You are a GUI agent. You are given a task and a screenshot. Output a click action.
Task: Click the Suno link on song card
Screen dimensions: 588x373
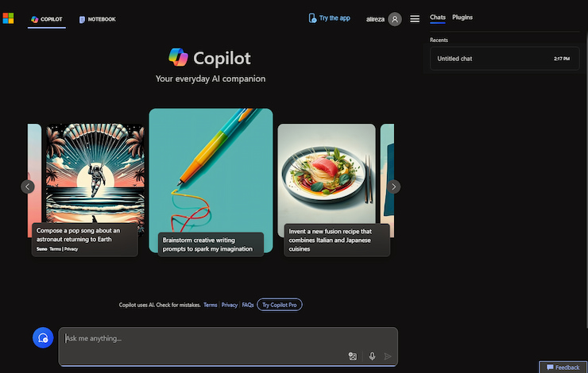(41, 249)
